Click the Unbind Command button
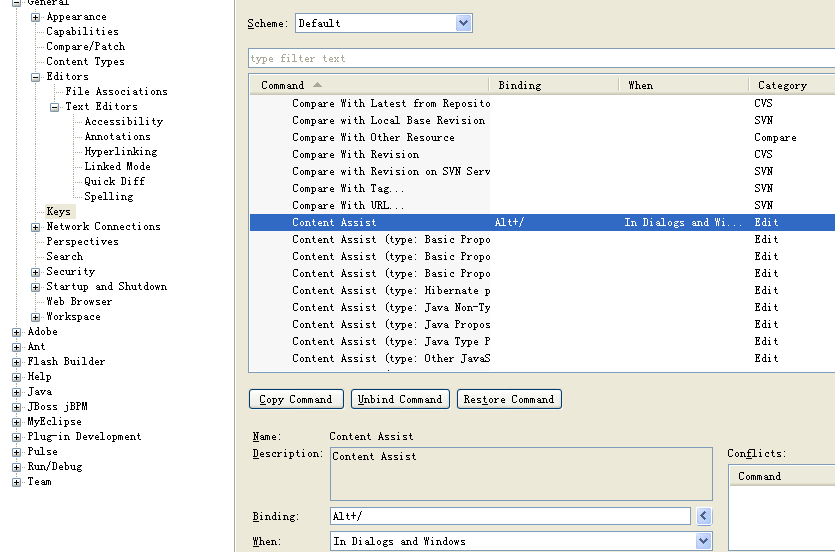The height and width of the screenshot is (552, 835). coord(400,399)
